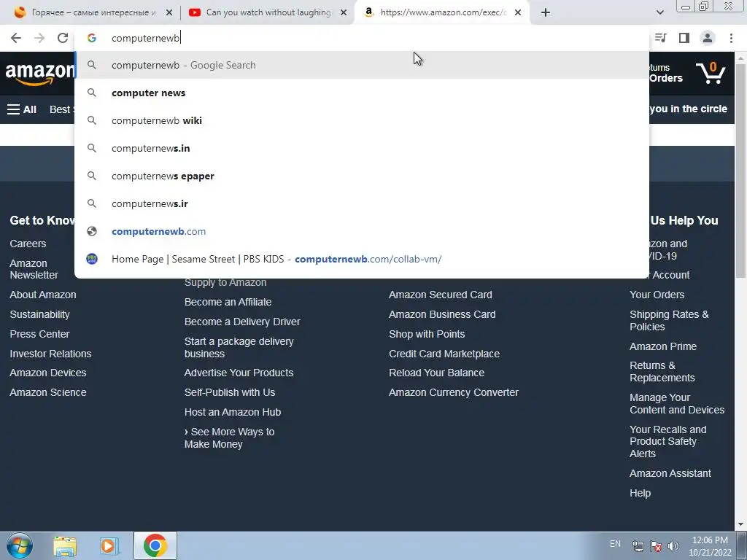The height and width of the screenshot is (560, 747).
Task: Open the Sustainability link
Action: [x=39, y=314]
